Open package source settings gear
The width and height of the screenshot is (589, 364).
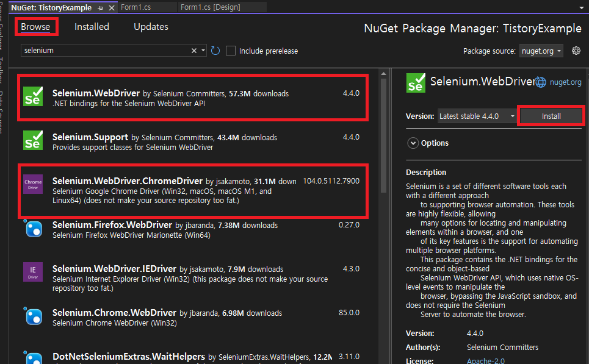click(x=576, y=51)
